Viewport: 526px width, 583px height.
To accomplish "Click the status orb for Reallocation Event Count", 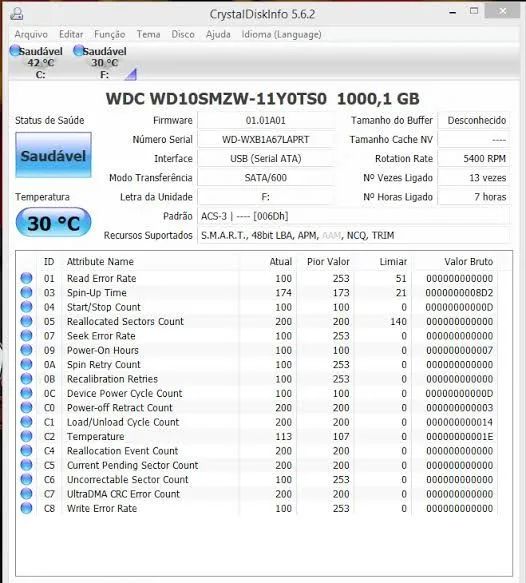I will tap(26, 451).
